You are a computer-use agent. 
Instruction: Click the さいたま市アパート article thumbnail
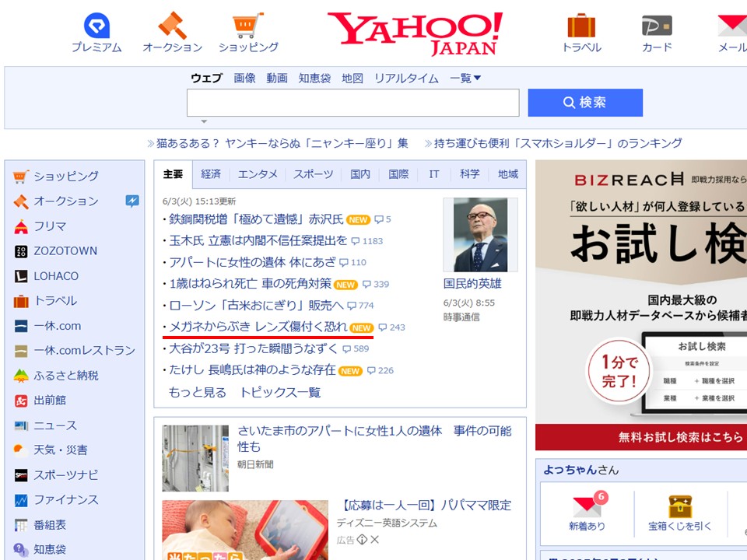pos(195,458)
